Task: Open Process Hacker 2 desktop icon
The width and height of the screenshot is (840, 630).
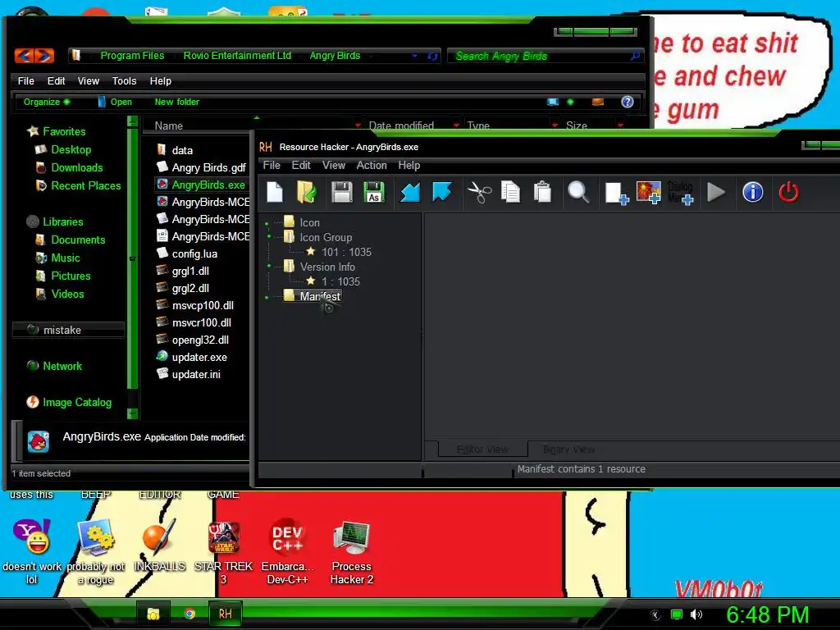Action: click(x=351, y=552)
